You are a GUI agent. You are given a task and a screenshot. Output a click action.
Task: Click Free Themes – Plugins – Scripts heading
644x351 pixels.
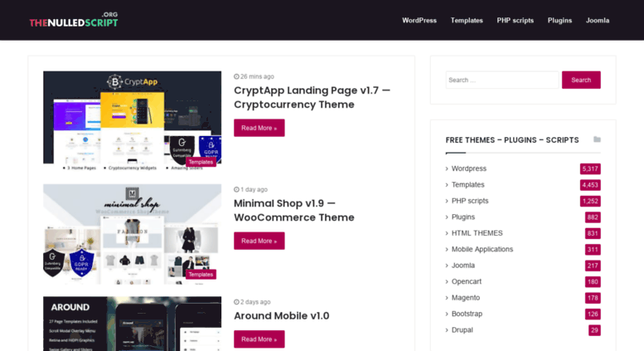pos(512,140)
